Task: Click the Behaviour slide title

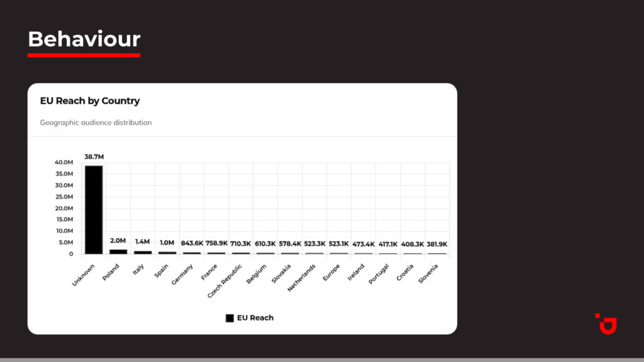Action: click(x=84, y=39)
